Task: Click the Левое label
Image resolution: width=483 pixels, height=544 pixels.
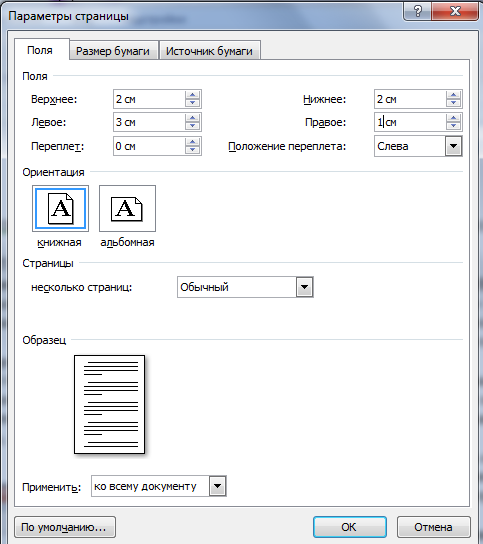Action: [49, 122]
